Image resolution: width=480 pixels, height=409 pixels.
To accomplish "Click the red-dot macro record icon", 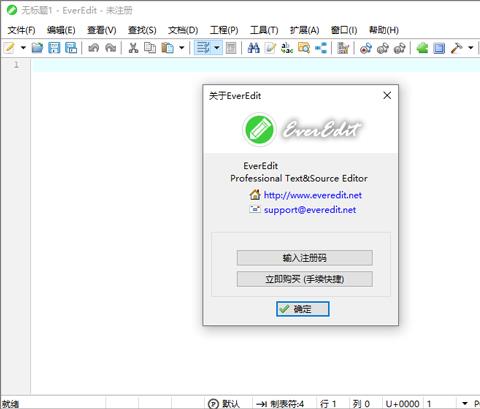I will point(366,48).
